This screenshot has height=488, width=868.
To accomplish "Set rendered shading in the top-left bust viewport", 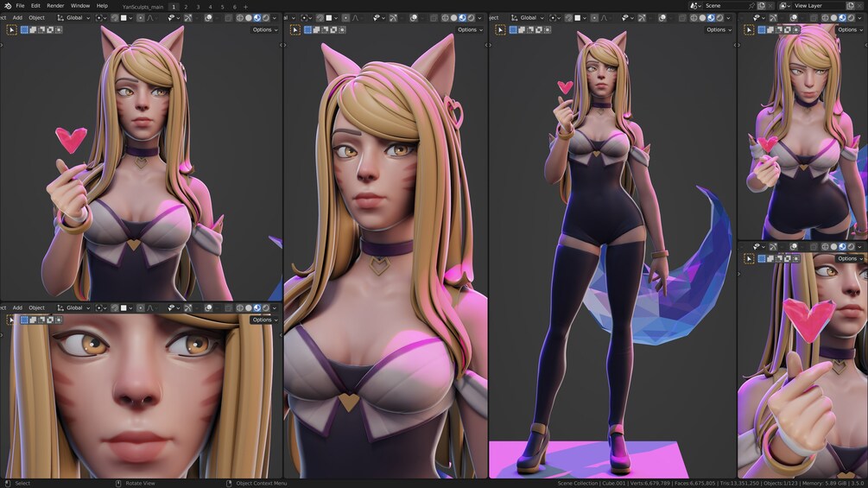I will click(266, 17).
